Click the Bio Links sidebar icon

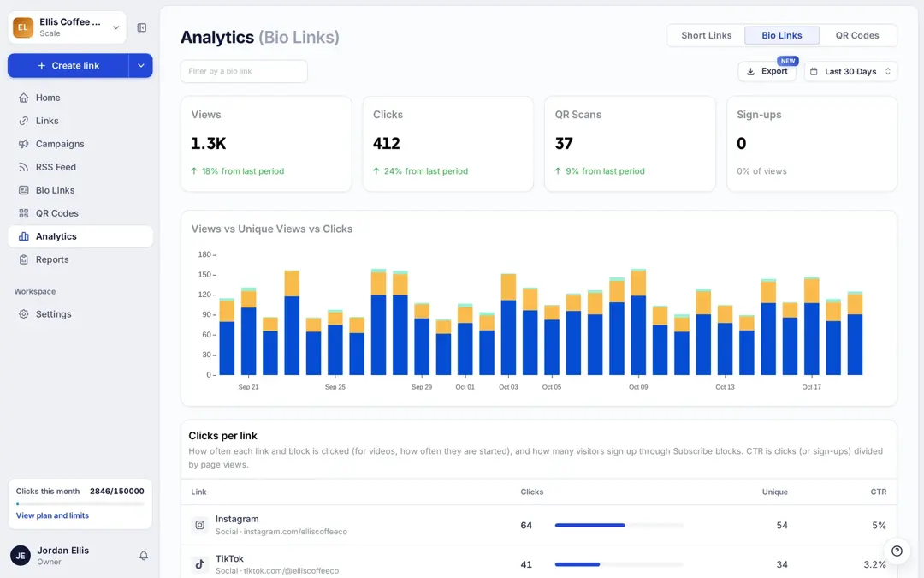(x=24, y=190)
